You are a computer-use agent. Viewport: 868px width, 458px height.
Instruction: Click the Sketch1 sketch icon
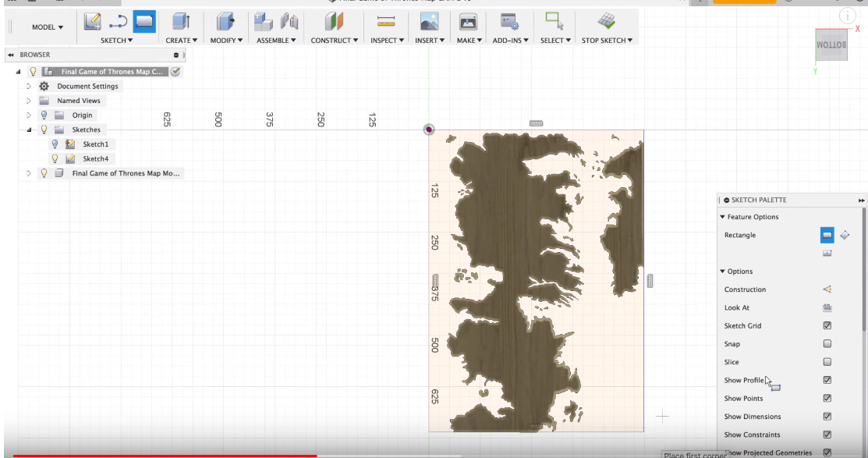(70, 144)
